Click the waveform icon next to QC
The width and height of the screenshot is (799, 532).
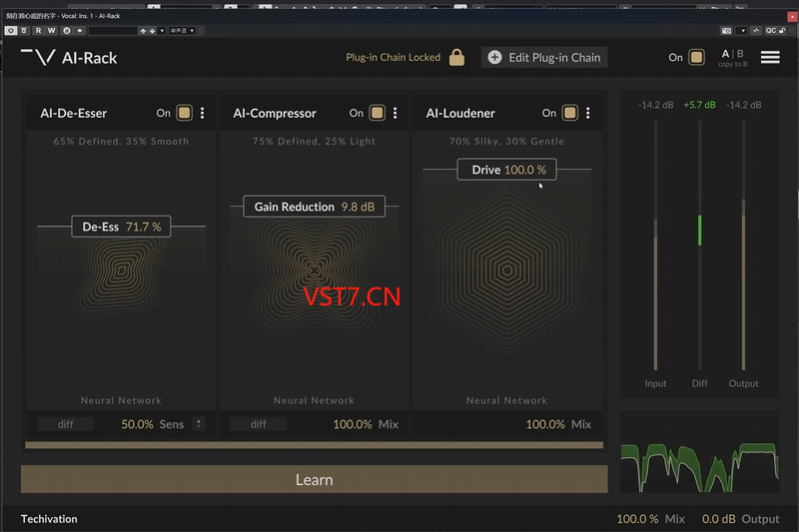click(x=756, y=31)
